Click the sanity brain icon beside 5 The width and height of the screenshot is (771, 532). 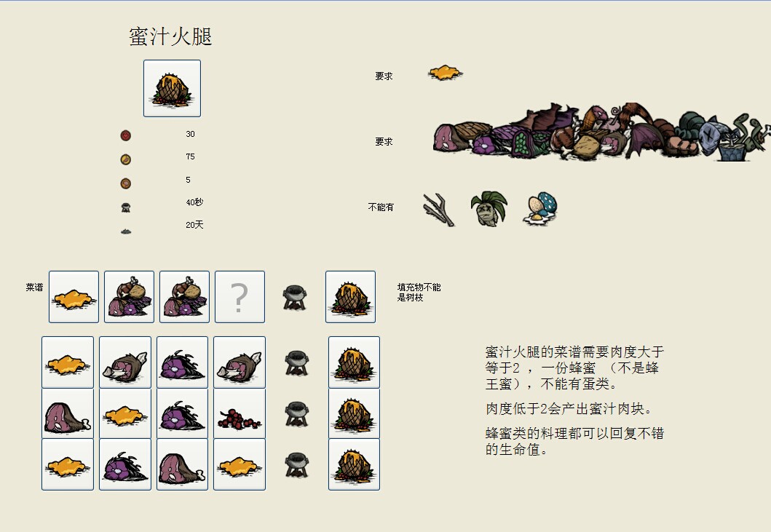coord(126,183)
